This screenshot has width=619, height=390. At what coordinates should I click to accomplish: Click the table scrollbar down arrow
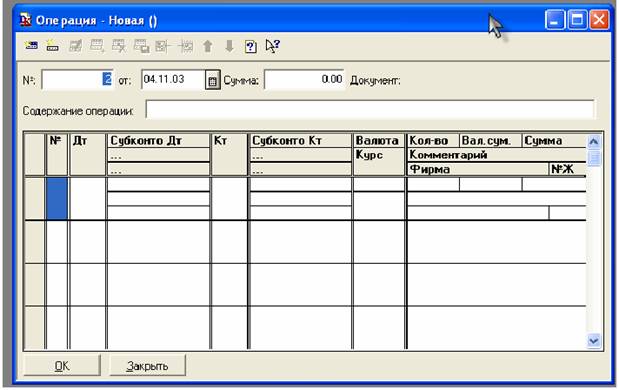pos(594,340)
